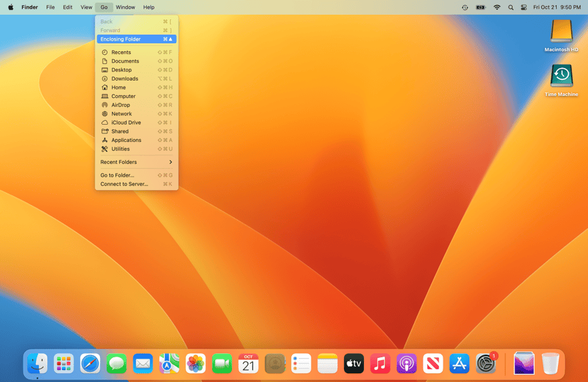
Task: Choose Go to Folder… option
Action: click(x=137, y=175)
